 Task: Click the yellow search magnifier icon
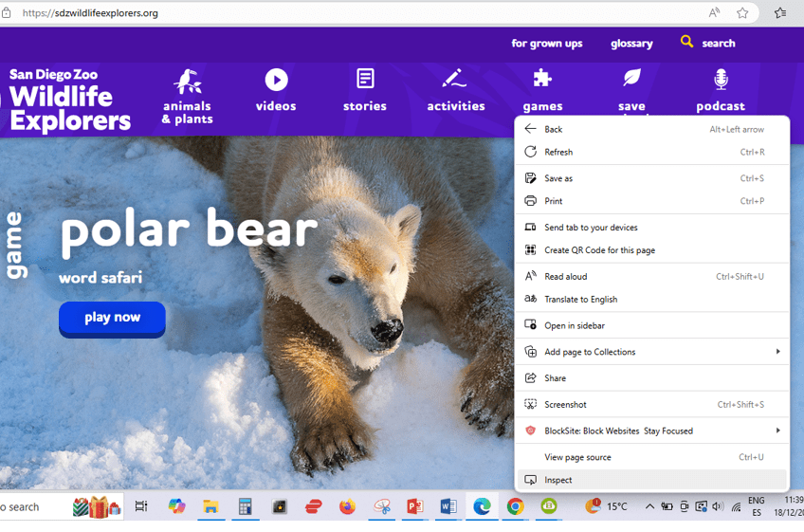[686, 42]
